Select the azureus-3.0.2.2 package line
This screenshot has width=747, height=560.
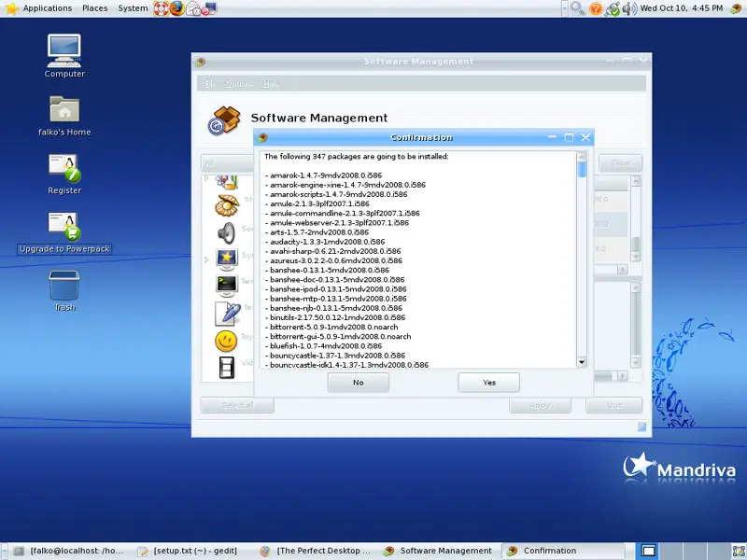pyautogui.click(x=333, y=260)
